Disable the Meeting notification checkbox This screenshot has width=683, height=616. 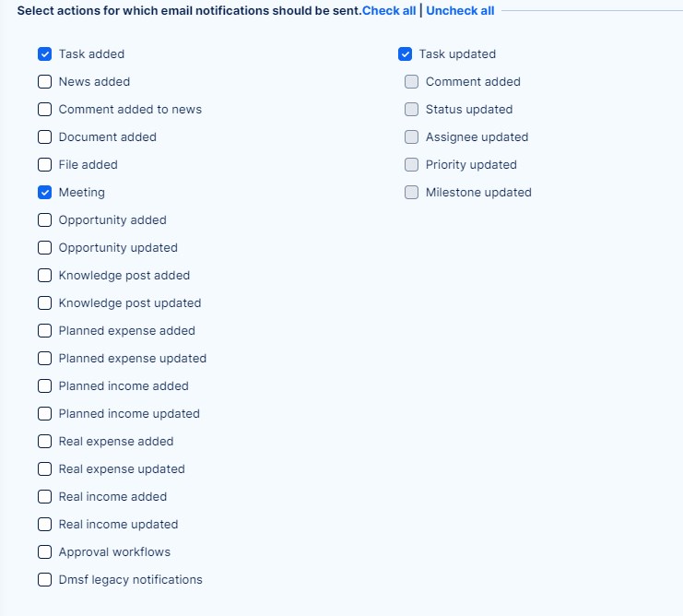(x=44, y=193)
